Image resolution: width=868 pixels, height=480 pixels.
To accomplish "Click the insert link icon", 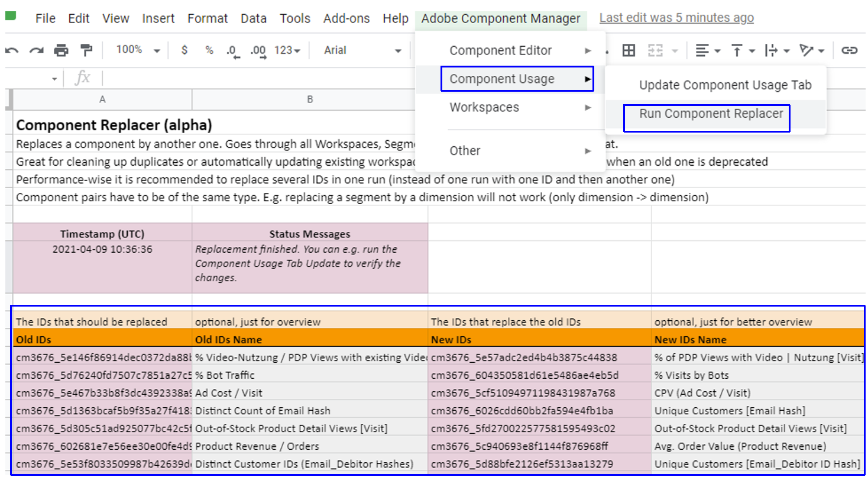I will 849,51.
